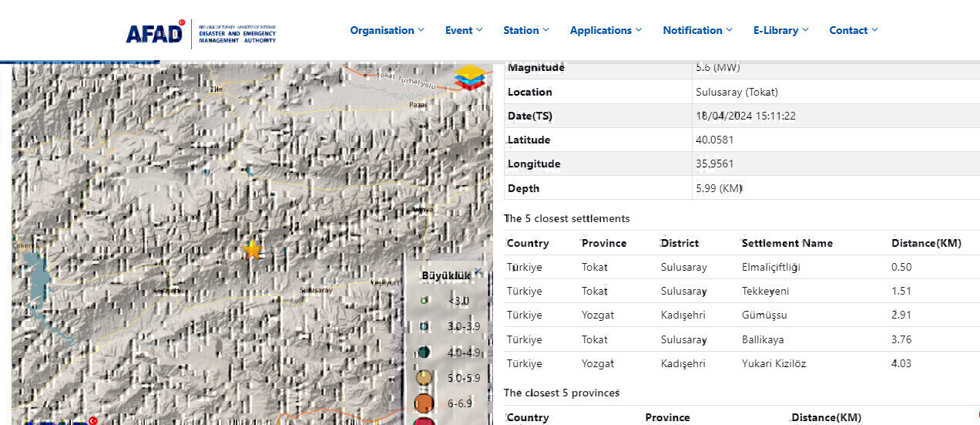Expand the Organisation dropdown menu
The image size is (980, 425).
387,31
